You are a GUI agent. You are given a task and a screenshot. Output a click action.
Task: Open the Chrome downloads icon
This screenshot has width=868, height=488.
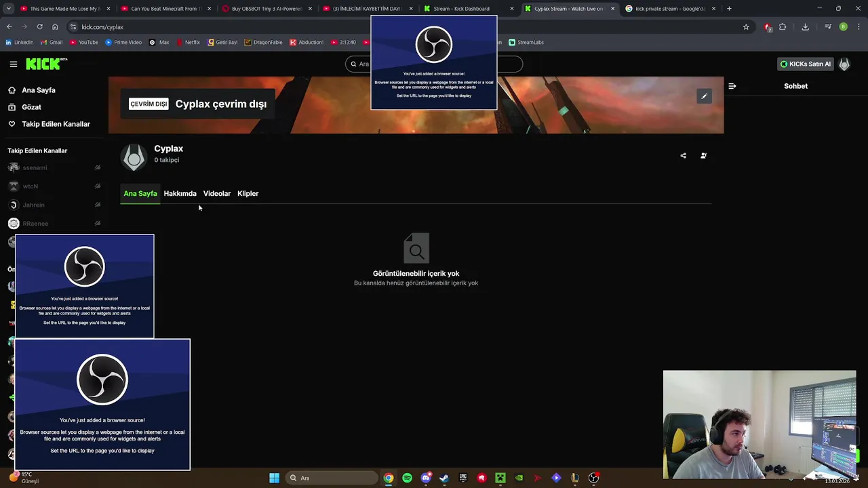coord(805,27)
